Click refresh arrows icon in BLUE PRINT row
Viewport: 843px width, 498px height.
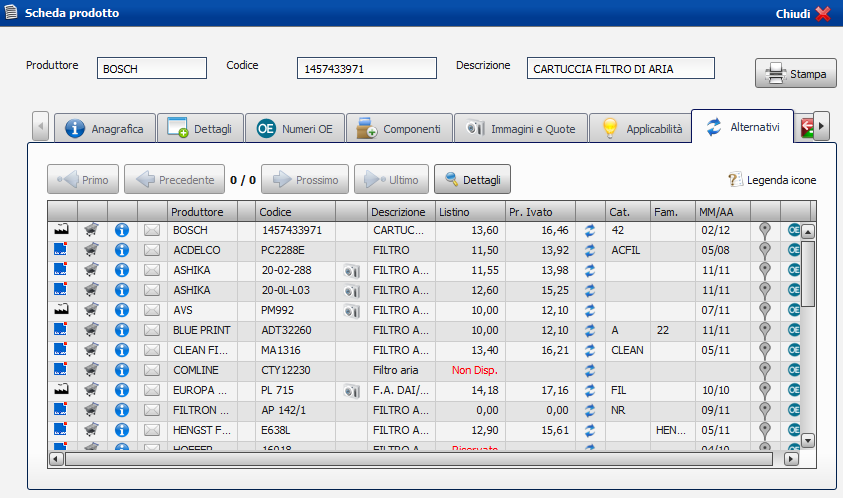590,330
